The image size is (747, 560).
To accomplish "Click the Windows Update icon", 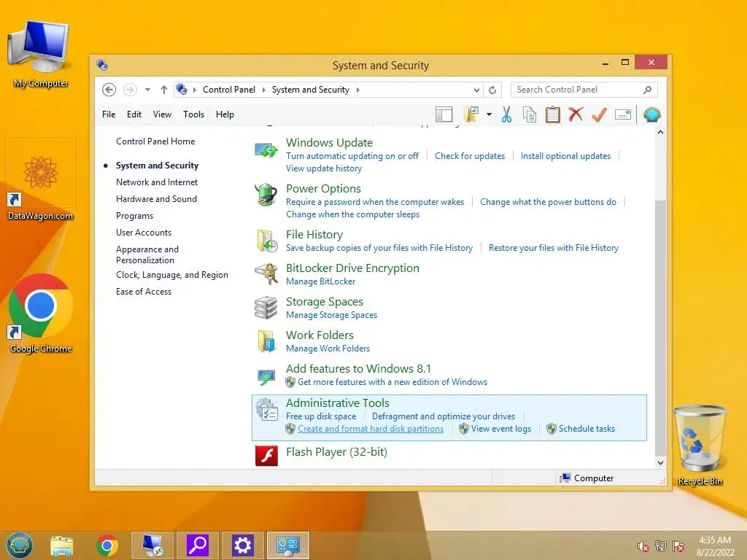I will coord(266,150).
